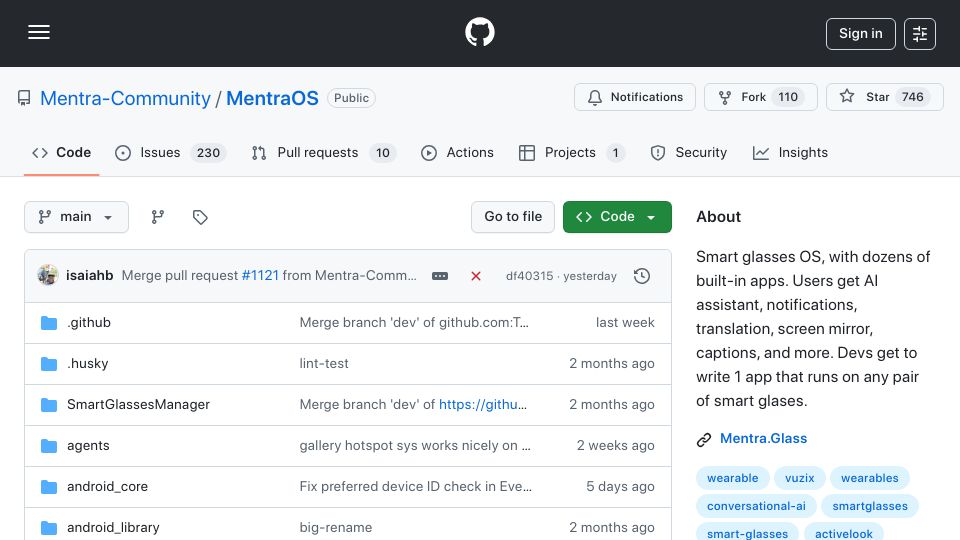960x540 pixels.
Task: Switch to the Actions tab
Action: (x=457, y=152)
